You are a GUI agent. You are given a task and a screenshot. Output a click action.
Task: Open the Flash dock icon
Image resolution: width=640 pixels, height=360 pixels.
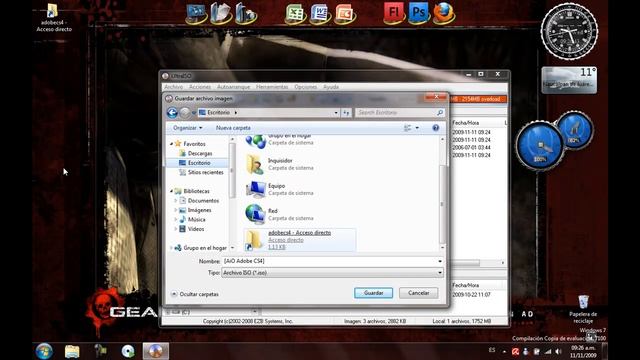393,13
